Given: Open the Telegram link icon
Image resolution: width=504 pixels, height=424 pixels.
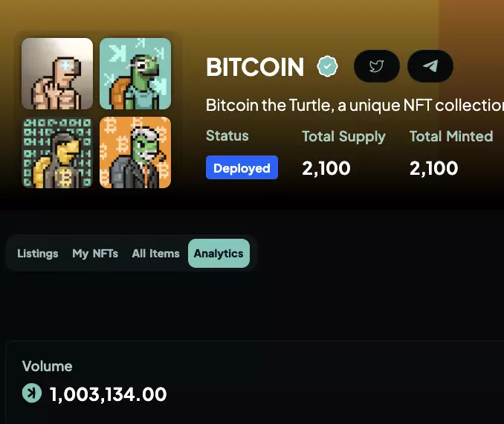Looking at the screenshot, I should (x=430, y=66).
